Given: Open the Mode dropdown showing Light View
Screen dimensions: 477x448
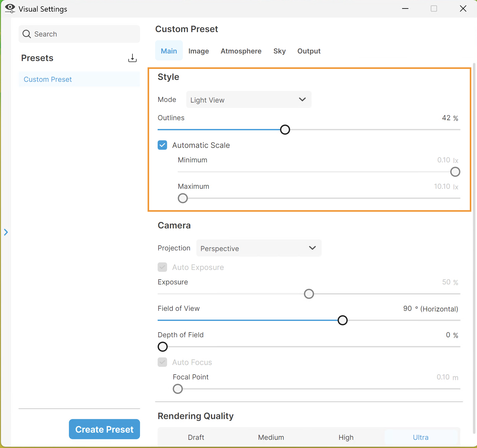Looking at the screenshot, I should tap(249, 100).
